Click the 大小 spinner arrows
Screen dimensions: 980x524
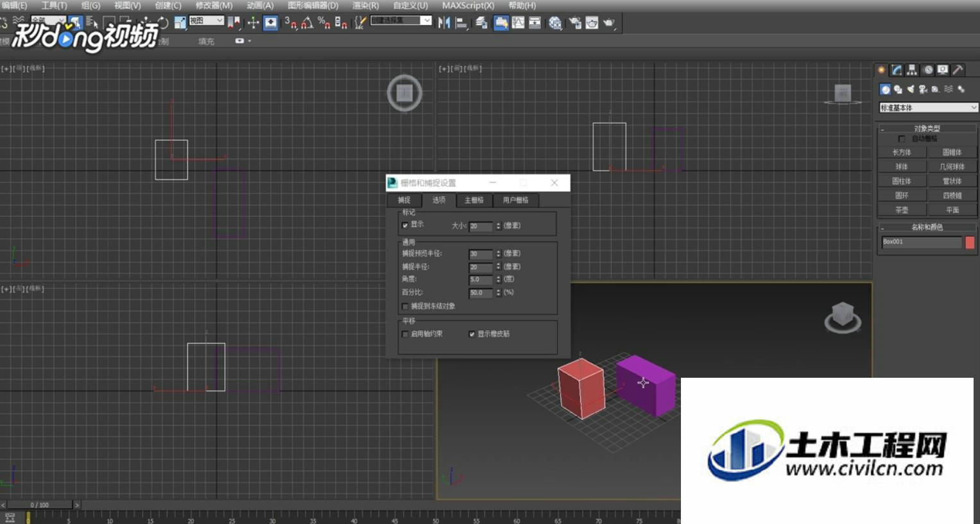click(498, 226)
